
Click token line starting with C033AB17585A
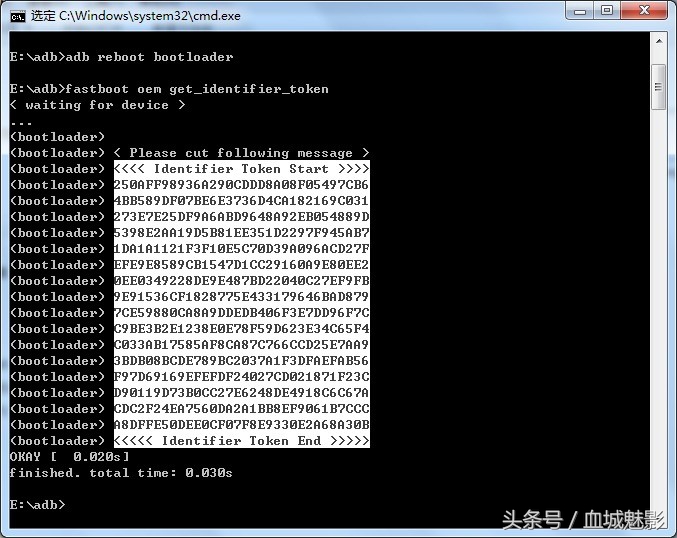pos(242,345)
